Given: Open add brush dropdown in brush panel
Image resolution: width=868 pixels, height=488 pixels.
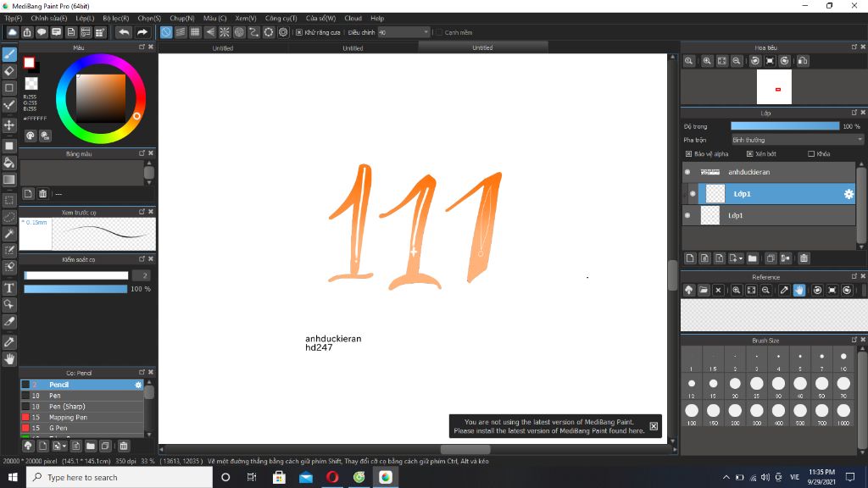Looking at the screenshot, I should 64,446.
